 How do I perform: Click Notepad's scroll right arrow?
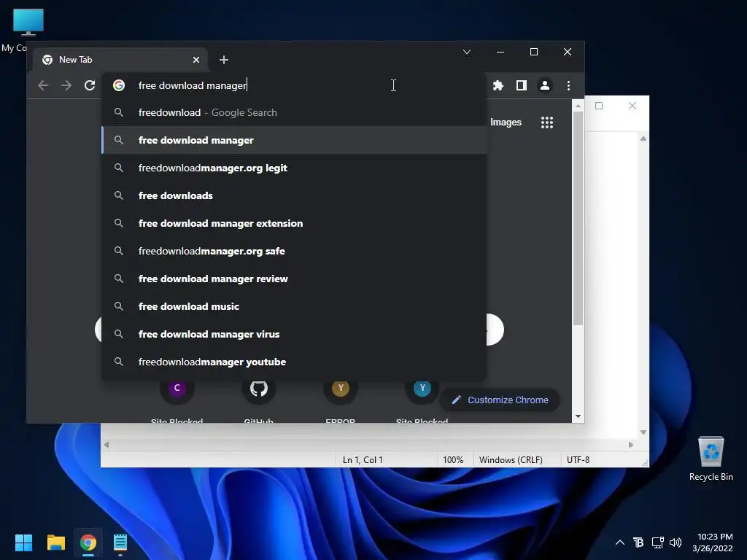pyautogui.click(x=631, y=445)
